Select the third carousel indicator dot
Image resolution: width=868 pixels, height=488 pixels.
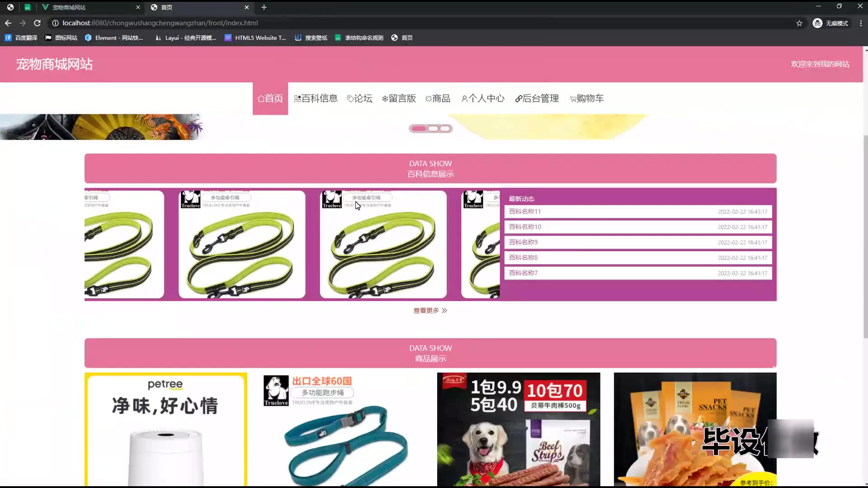445,129
